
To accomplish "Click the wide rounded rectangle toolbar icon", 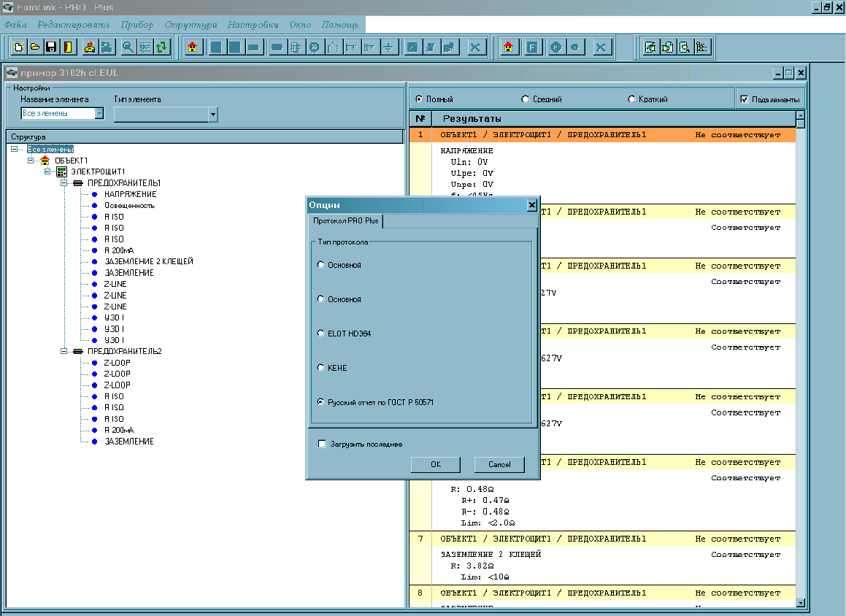I will 277,47.
